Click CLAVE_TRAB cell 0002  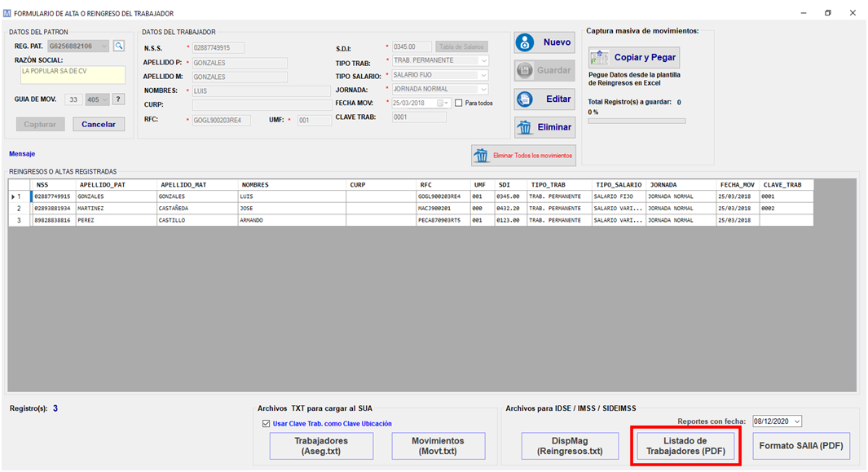coord(786,209)
